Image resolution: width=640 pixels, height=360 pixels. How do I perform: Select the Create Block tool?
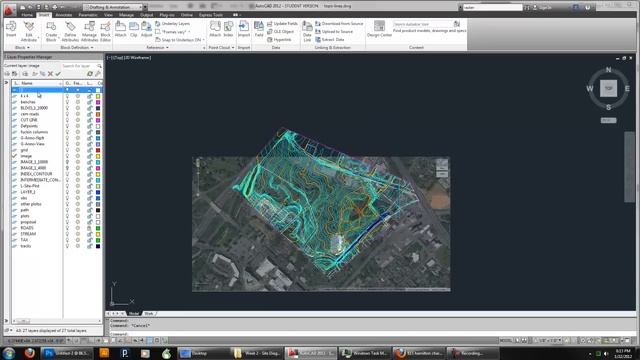51,31
